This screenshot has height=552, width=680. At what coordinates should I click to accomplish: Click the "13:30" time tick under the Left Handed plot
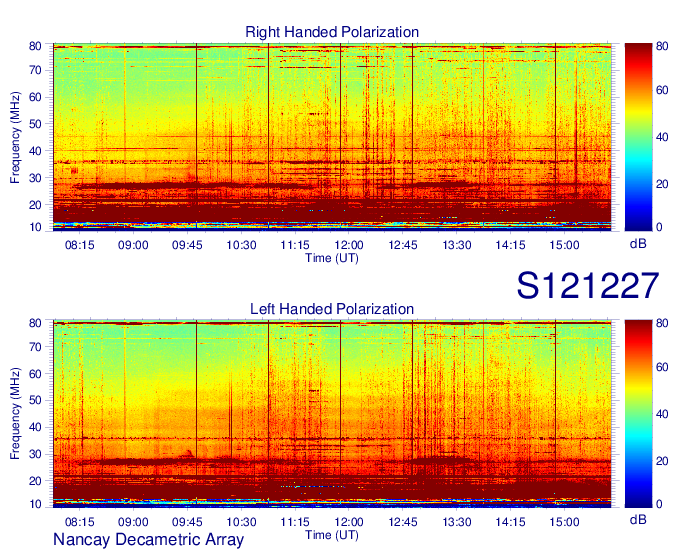457,522
